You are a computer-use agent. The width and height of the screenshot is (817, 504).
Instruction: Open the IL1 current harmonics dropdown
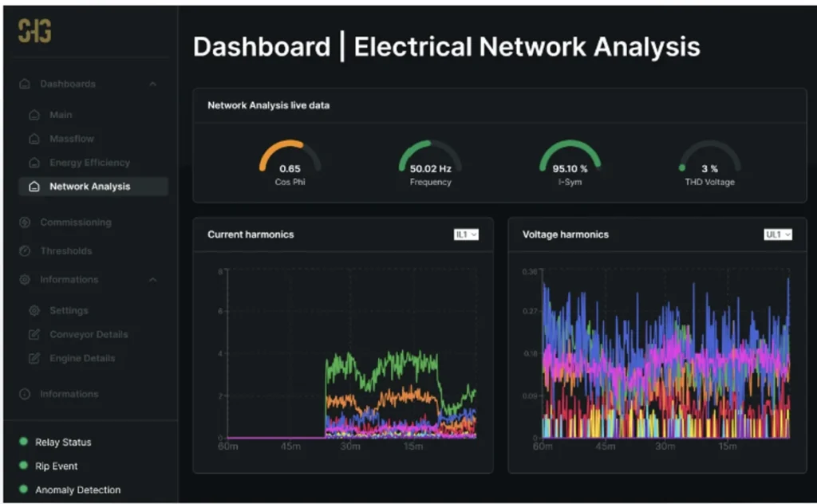[466, 234]
